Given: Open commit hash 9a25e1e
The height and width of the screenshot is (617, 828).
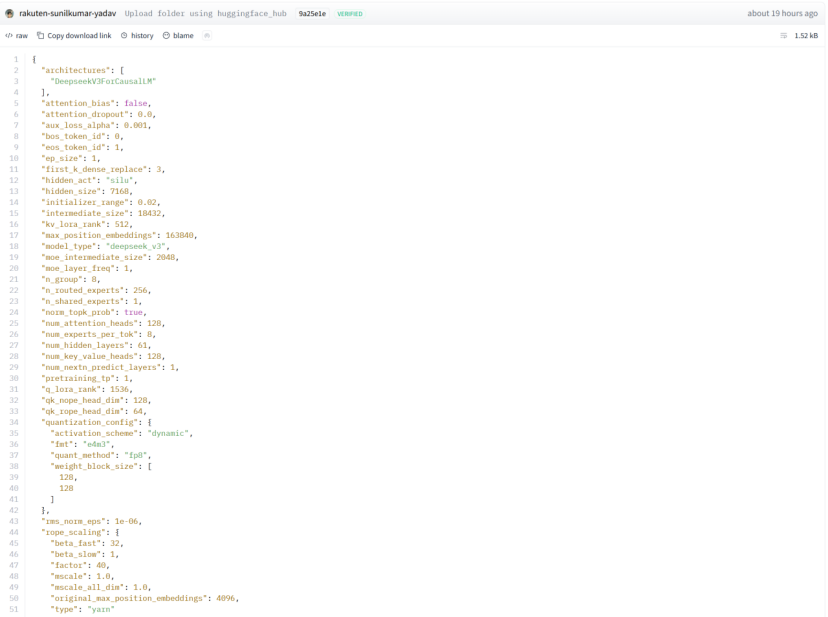Looking at the screenshot, I should coord(311,14).
